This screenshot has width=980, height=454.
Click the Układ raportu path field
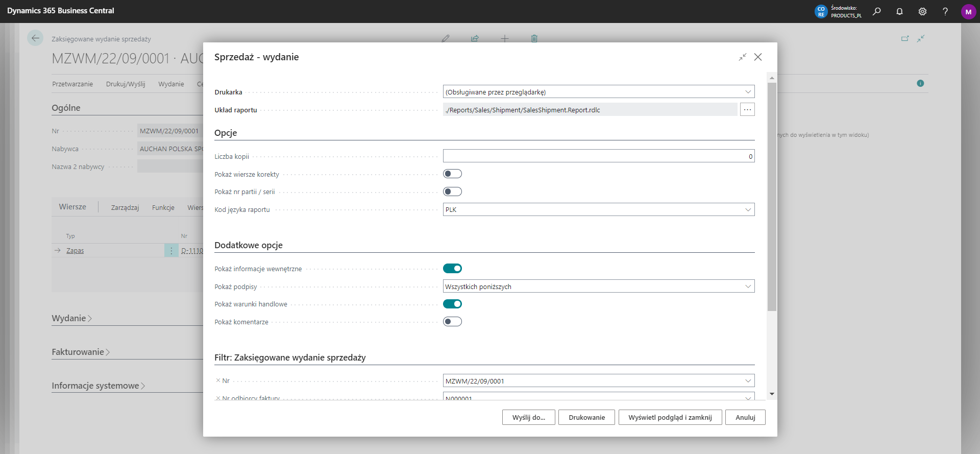pyautogui.click(x=590, y=110)
